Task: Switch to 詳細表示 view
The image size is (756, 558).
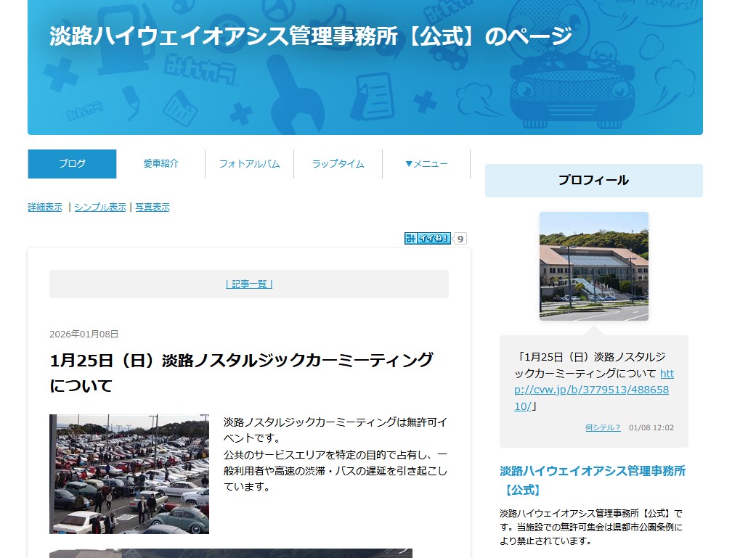Action: (45, 208)
